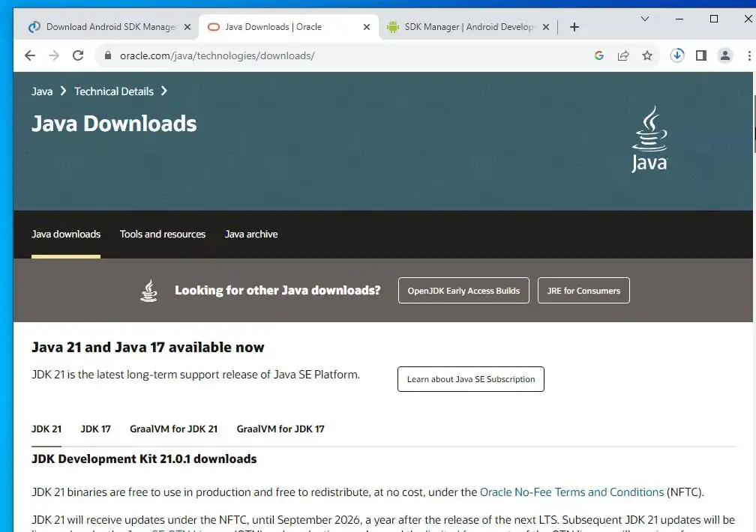
Task: Close the SDK Manager Android Developers tab
Action: (x=546, y=27)
